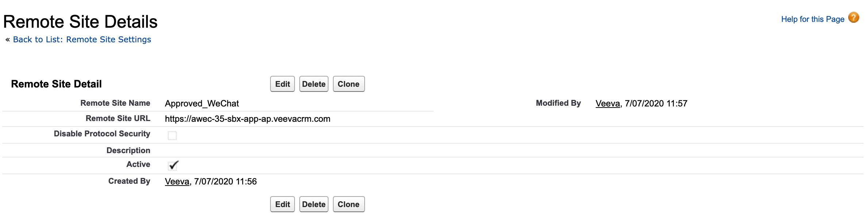The width and height of the screenshot is (868, 218).
Task: Go back to Remote Site Settings list
Action: coord(82,39)
